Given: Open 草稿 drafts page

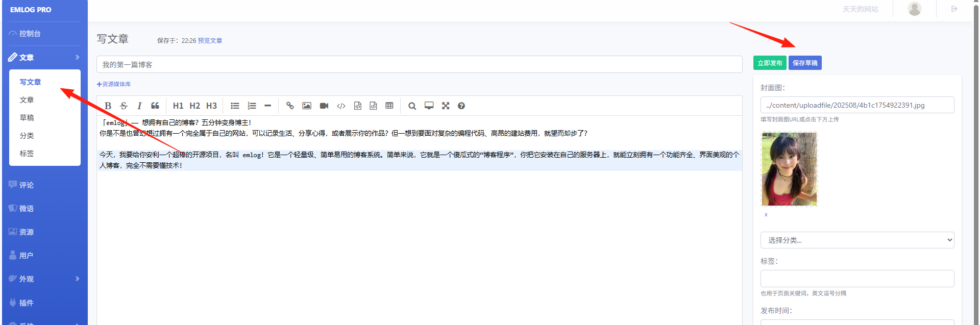Looking at the screenshot, I should pyautogui.click(x=27, y=118).
